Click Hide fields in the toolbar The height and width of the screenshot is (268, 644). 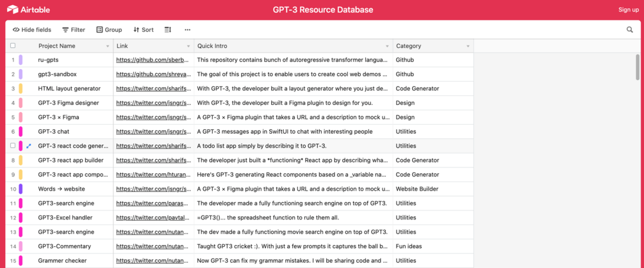(x=32, y=29)
